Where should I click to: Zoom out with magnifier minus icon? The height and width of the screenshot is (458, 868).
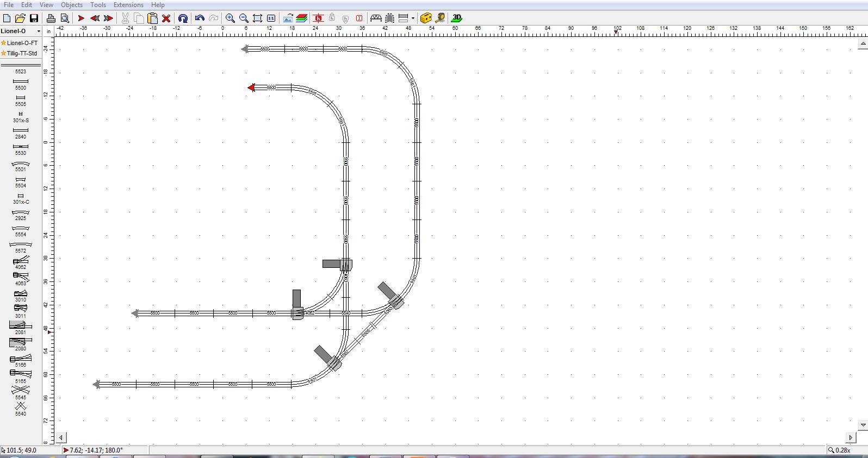point(244,18)
